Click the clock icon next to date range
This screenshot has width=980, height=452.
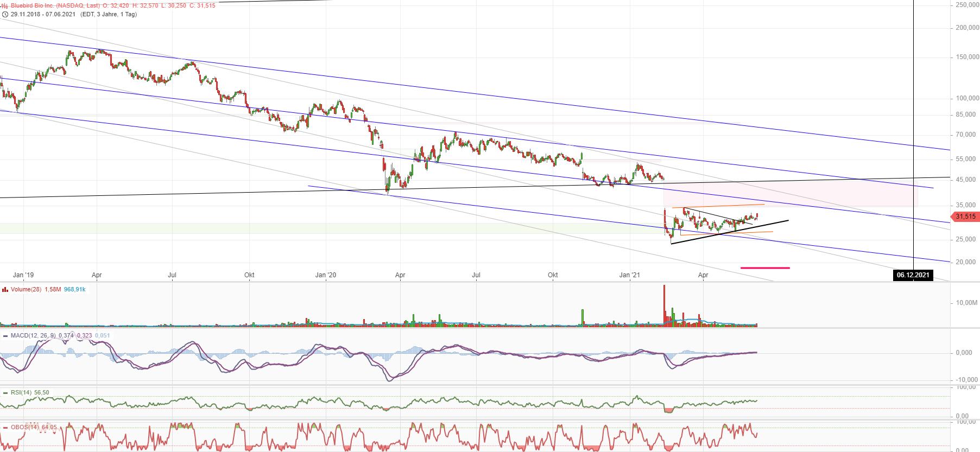pyautogui.click(x=5, y=15)
